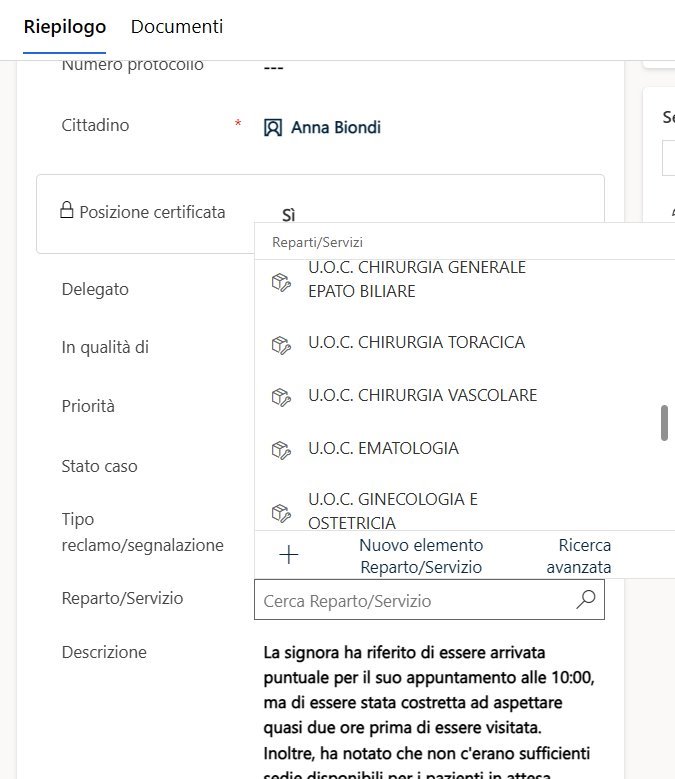The image size is (675, 779).
Task: Open the Riepilogo tab
Action: (x=65, y=27)
